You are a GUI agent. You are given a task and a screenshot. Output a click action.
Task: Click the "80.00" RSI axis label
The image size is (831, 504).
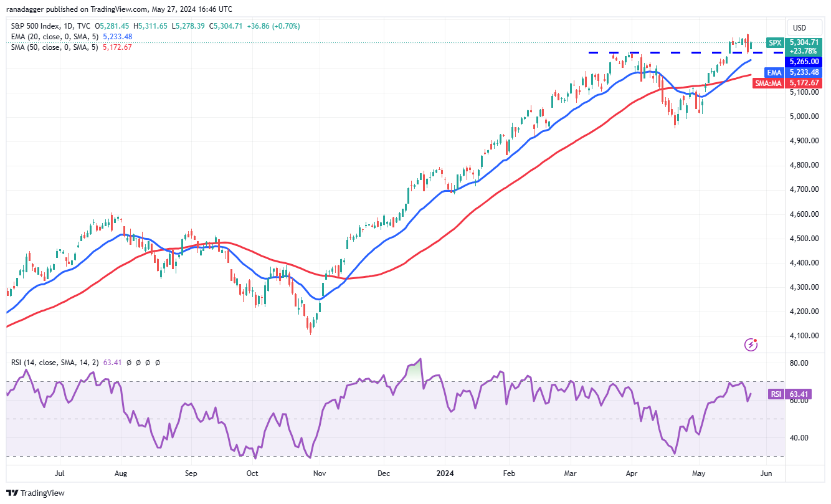click(799, 363)
